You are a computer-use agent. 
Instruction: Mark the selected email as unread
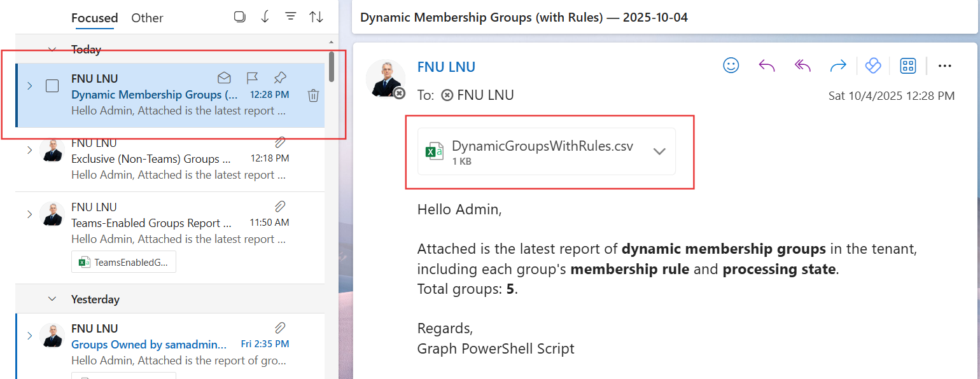(224, 78)
